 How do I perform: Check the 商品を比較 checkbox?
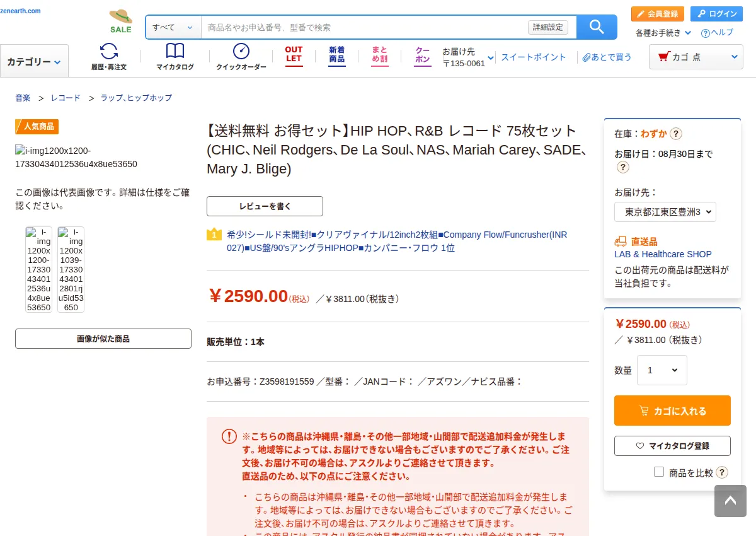tap(659, 472)
